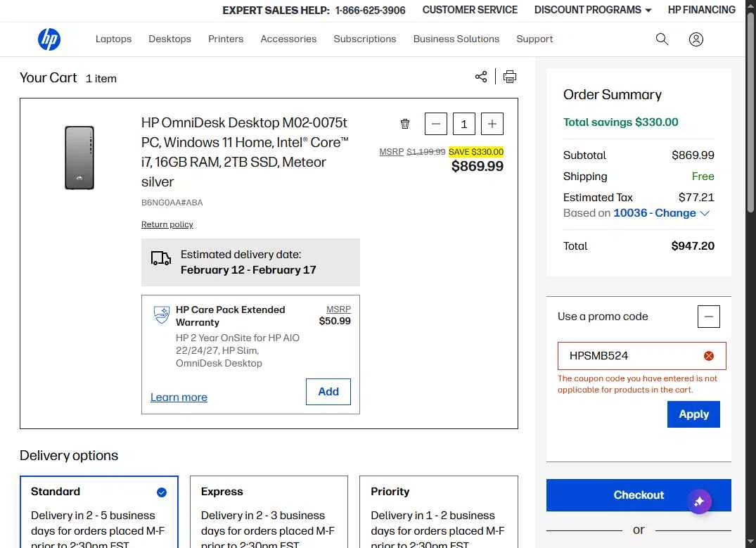Click the Delivery options heading
This screenshot has width=756, height=548.
pos(69,455)
